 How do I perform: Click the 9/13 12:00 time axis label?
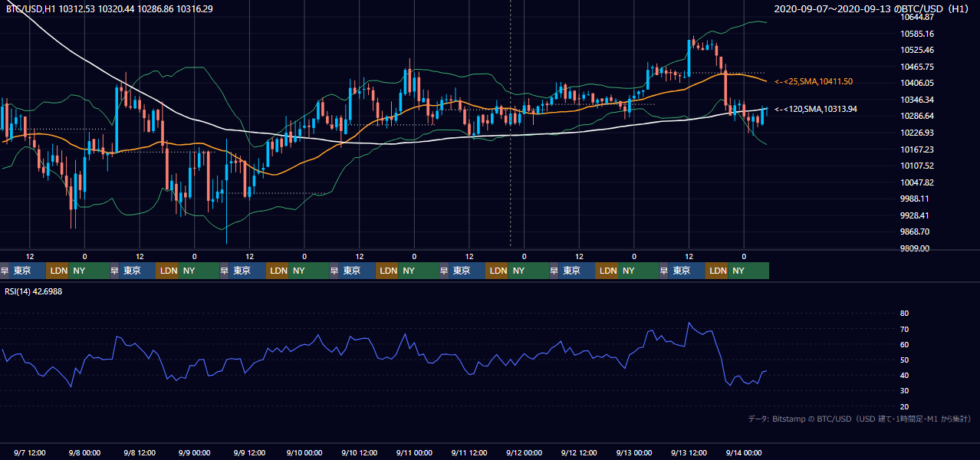click(x=689, y=452)
